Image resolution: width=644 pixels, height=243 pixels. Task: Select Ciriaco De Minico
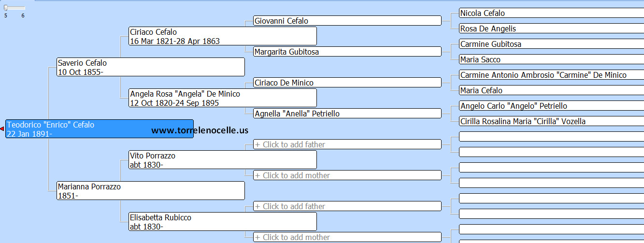[347, 83]
